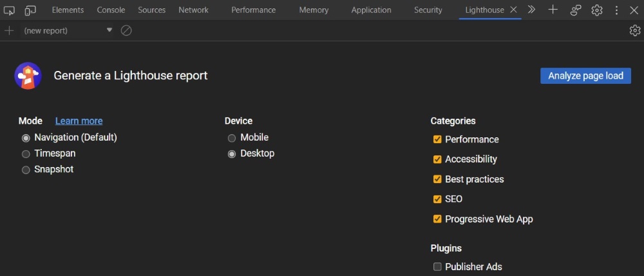
Task: Enable the Publisher Ads plugin
Action: tap(437, 267)
